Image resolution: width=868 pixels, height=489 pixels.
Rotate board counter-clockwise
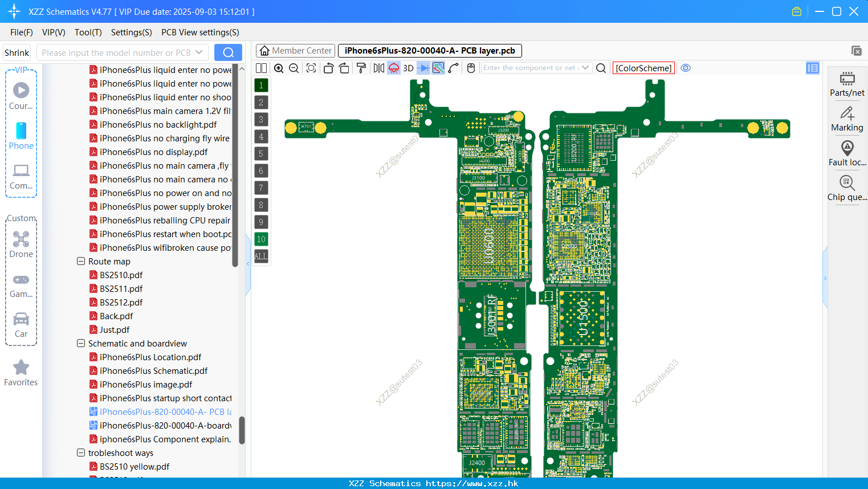click(x=328, y=68)
